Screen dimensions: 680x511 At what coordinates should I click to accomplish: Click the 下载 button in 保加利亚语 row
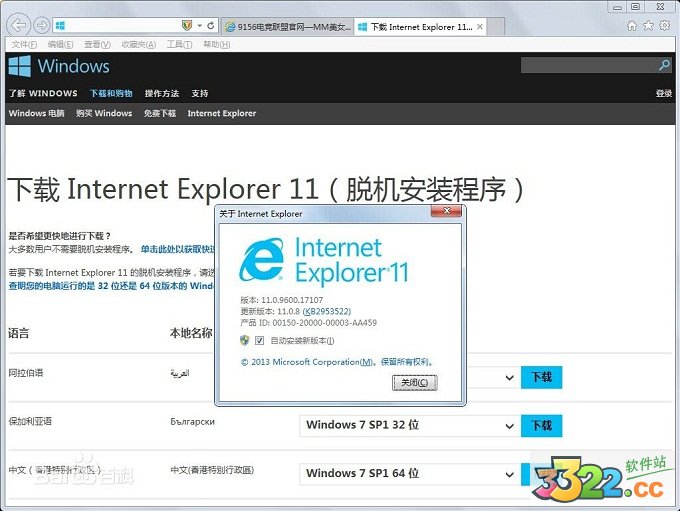[x=542, y=426]
